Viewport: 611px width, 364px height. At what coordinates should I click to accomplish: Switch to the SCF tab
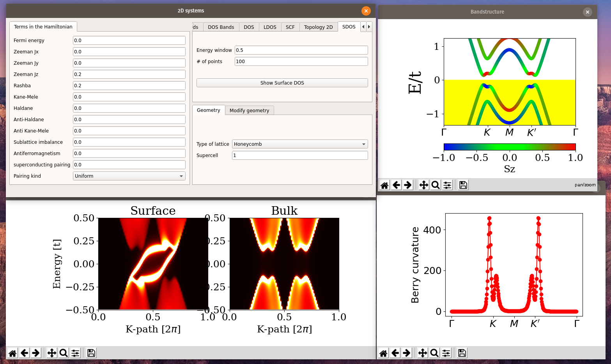(x=290, y=27)
